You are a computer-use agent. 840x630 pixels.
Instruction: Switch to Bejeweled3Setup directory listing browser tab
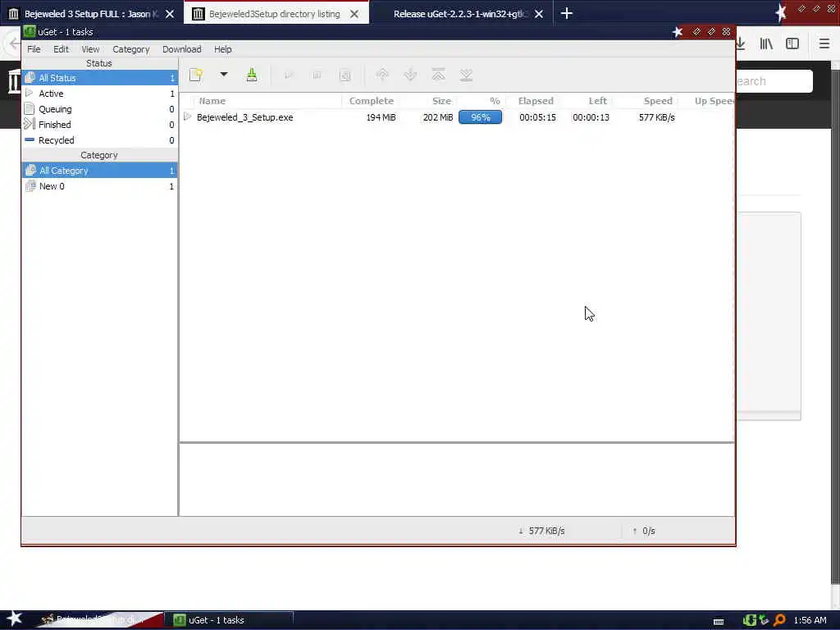(x=276, y=14)
